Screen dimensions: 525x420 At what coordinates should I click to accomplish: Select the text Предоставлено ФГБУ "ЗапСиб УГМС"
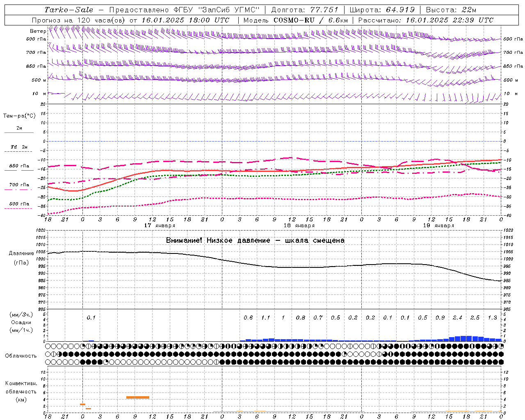click(185, 10)
